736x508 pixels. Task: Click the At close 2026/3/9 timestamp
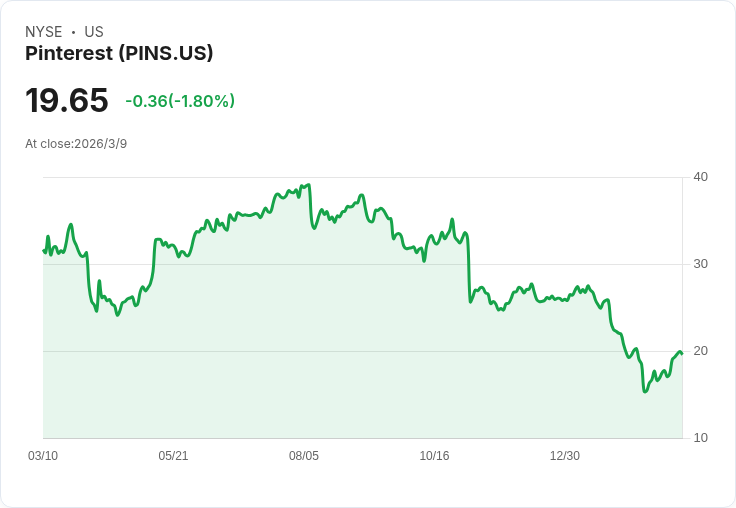76,144
